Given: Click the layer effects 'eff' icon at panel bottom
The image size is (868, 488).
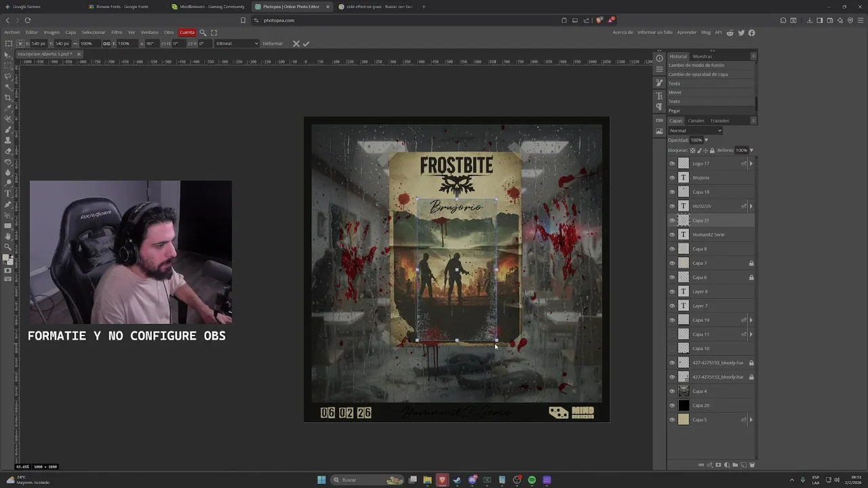Looking at the screenshot, I should point(710,465).
